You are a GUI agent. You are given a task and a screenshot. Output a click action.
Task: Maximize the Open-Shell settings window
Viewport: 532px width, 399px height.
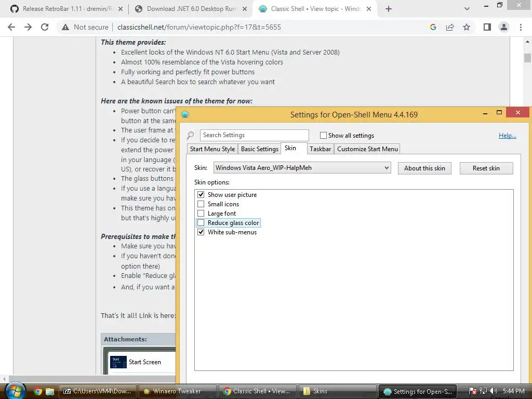[499, 112]
